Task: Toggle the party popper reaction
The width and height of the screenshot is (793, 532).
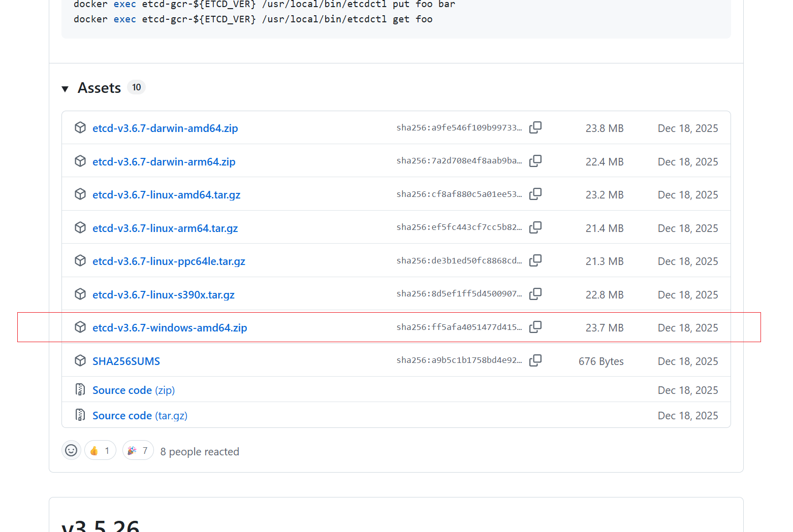Action: click(138, 450)
